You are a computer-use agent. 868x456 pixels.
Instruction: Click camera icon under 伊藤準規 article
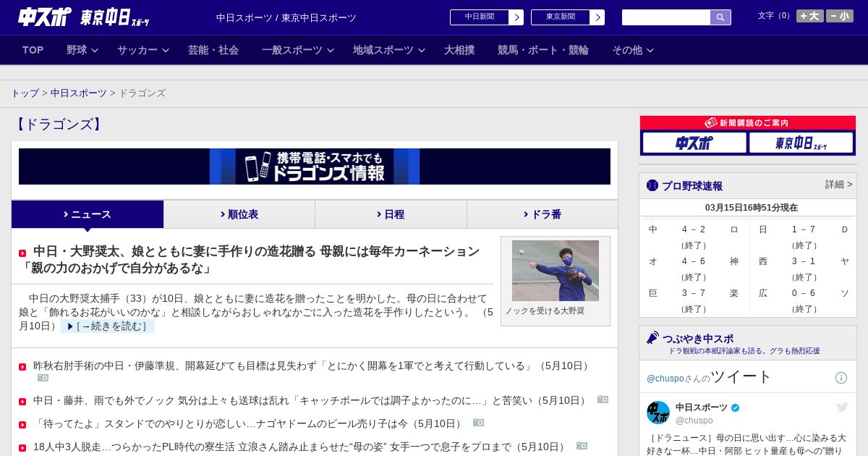pyautogui.click(x=43, y=378)
